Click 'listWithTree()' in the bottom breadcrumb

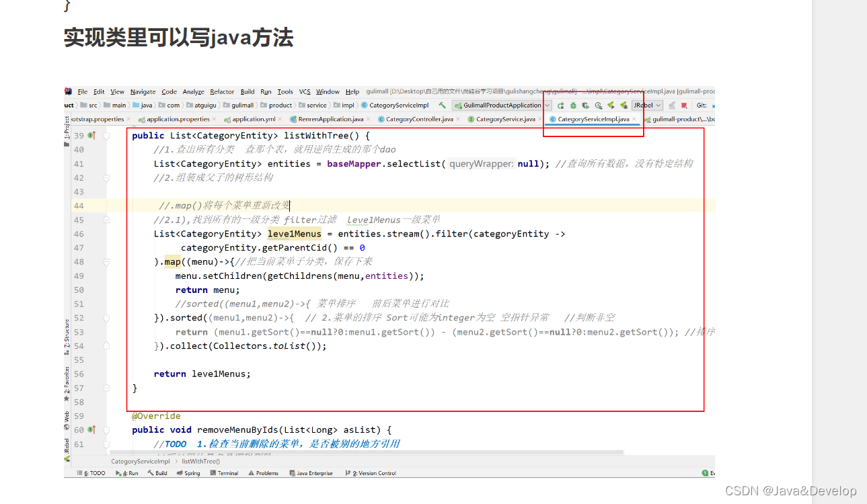point(200,462)
